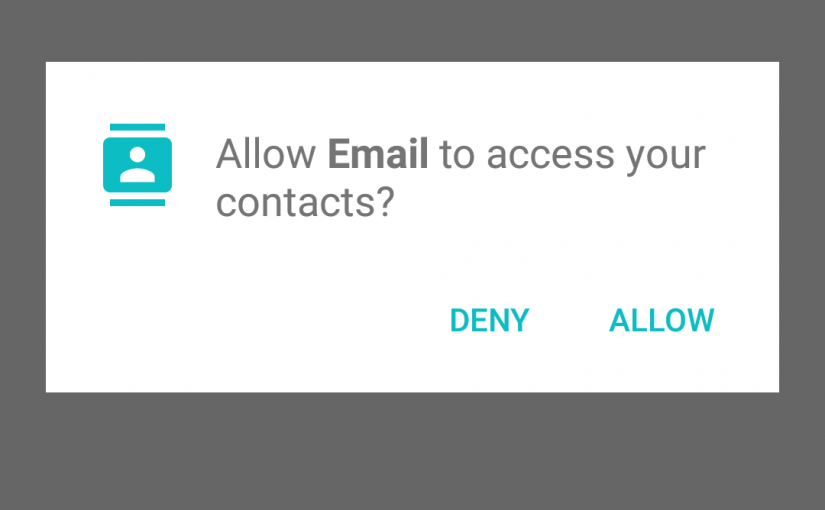Viewport: 825px width, 510px height.
Task: Tap the ALLOW button
Action: pos(661,320)
